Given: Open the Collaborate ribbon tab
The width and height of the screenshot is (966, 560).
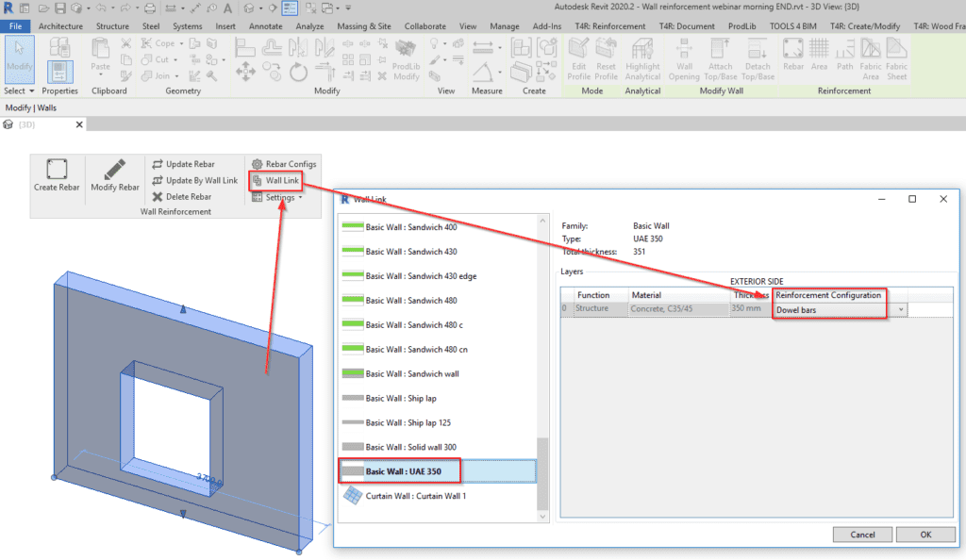Looking at the screenshot, I should [425, 25].
